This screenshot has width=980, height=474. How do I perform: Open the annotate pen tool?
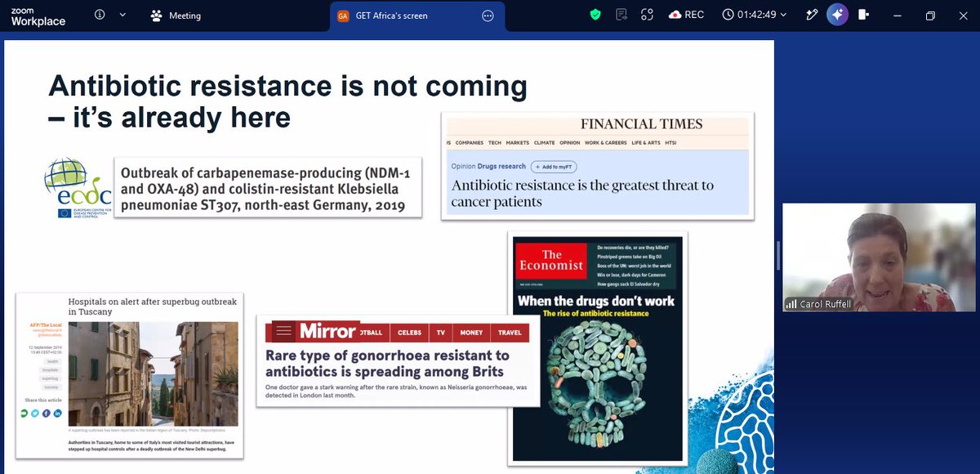click(812, 15)
